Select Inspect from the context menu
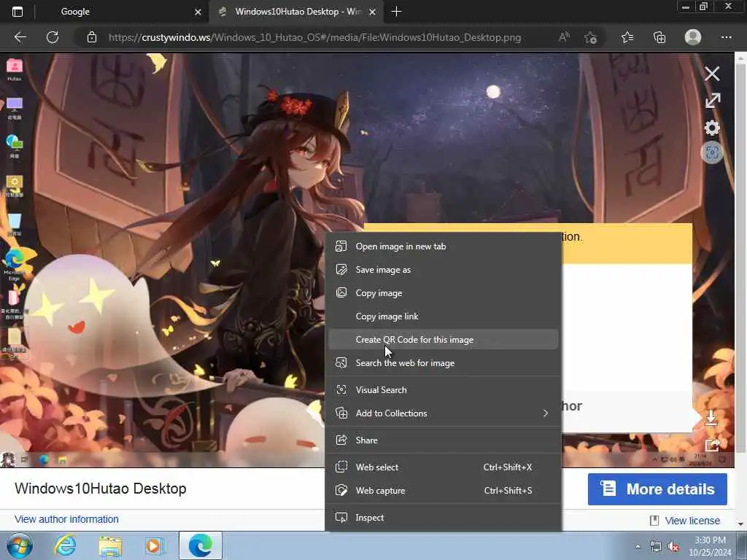This screenshot has width=747, height=560. coord(443,518)
